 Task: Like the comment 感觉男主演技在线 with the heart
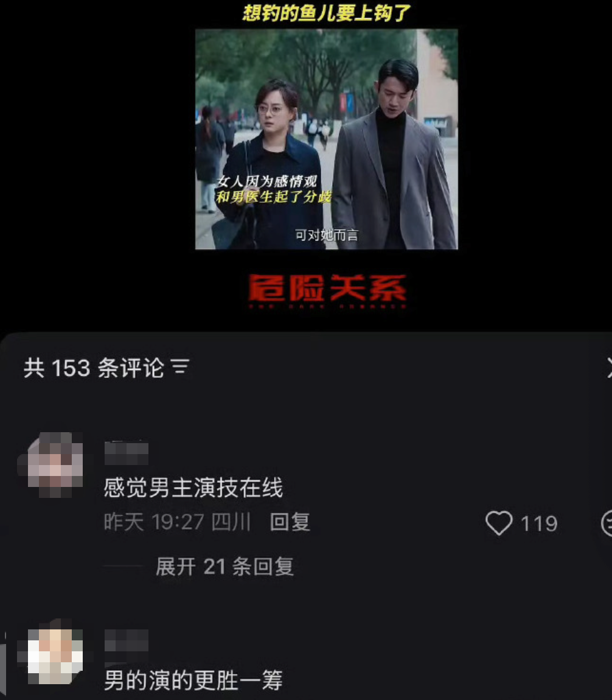pos(499,522)
